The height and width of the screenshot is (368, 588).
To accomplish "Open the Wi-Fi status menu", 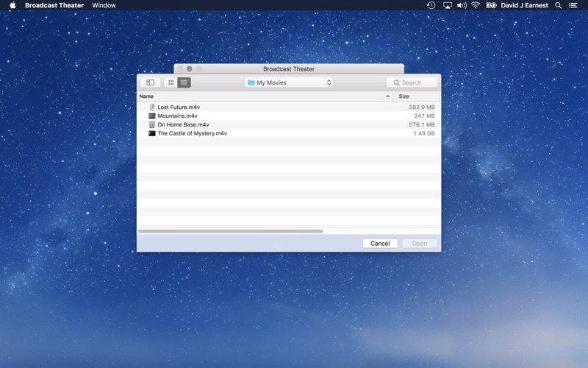I will (476, 5).
